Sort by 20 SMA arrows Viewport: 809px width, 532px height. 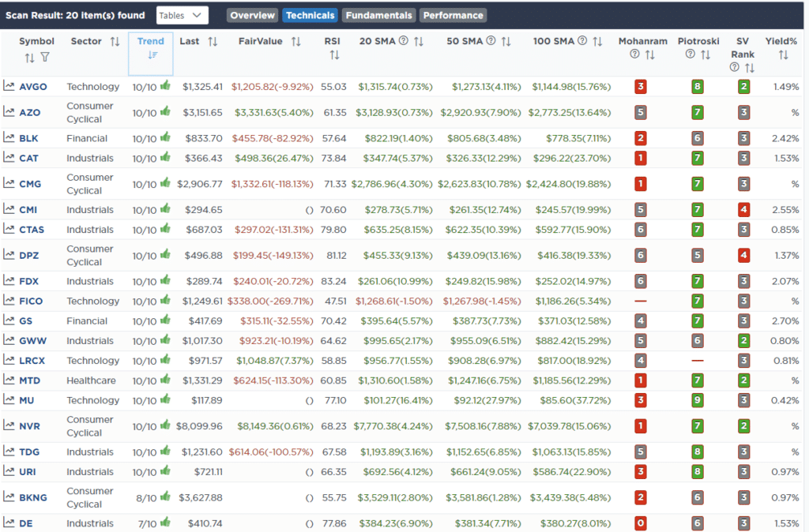point(419,42)
